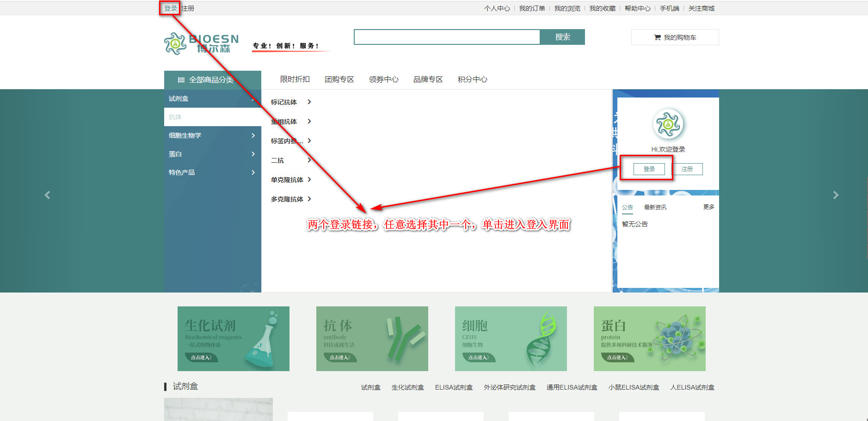Viewport: 868px width, 421px height.
Task: Switch to the 最新资讯 tab
Action: (x=655, y=207)
